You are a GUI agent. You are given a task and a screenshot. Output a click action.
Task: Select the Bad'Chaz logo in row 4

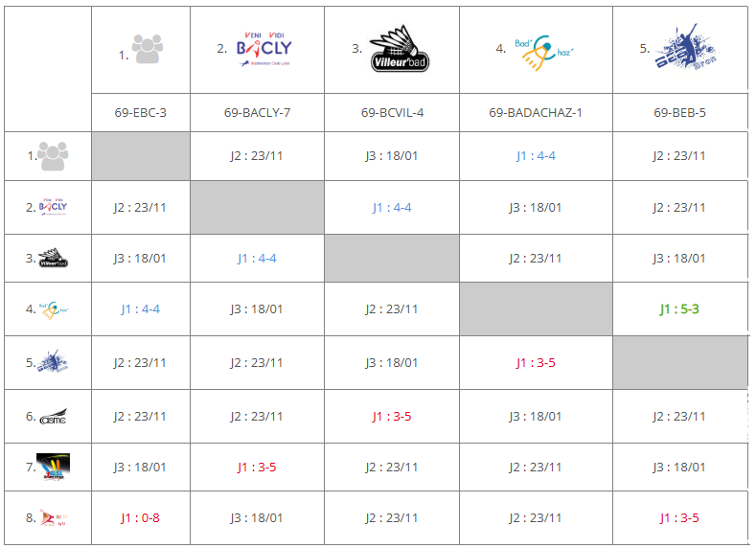point(54,308)
